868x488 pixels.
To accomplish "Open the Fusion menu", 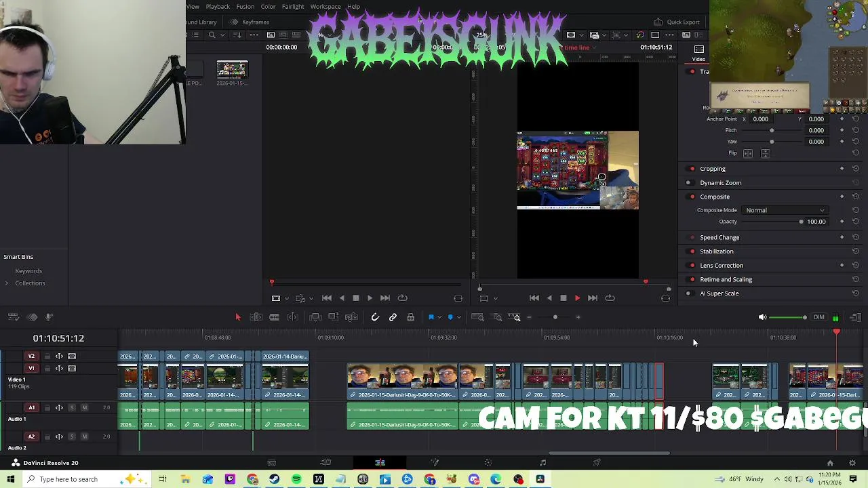I will pyautogui.click(x=245, y=7).
